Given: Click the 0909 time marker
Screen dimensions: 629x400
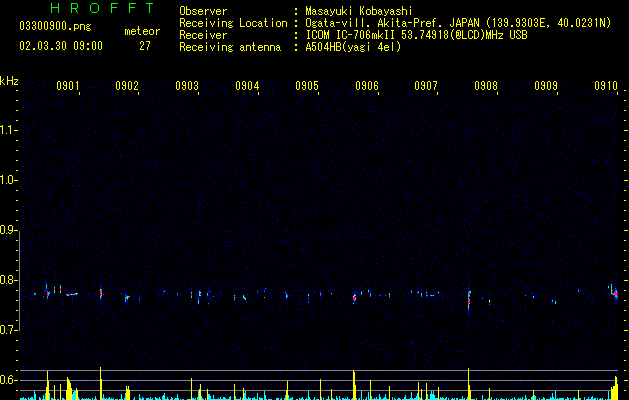Looking at the screenshot, I should pos(546,86).
